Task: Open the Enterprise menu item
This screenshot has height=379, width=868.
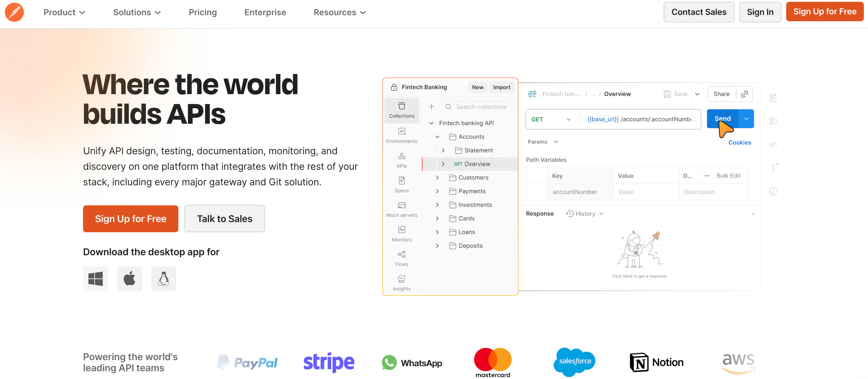Action: click(x=265, y=13)
